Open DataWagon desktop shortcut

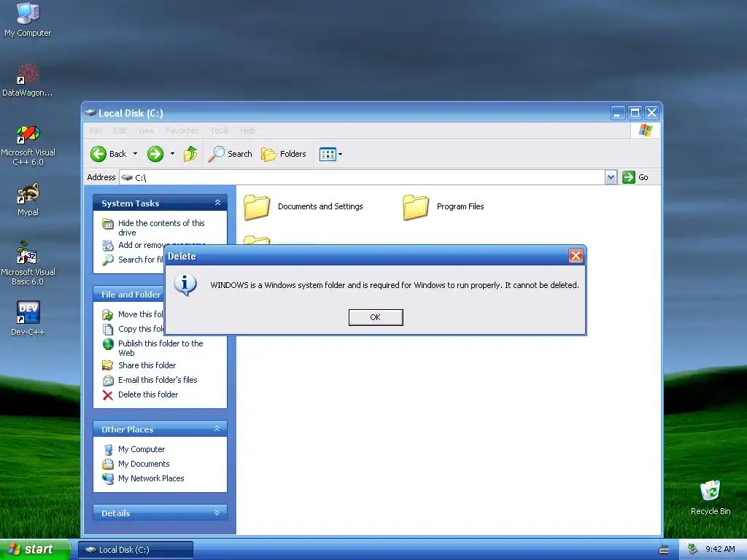(x=28, y=80)
